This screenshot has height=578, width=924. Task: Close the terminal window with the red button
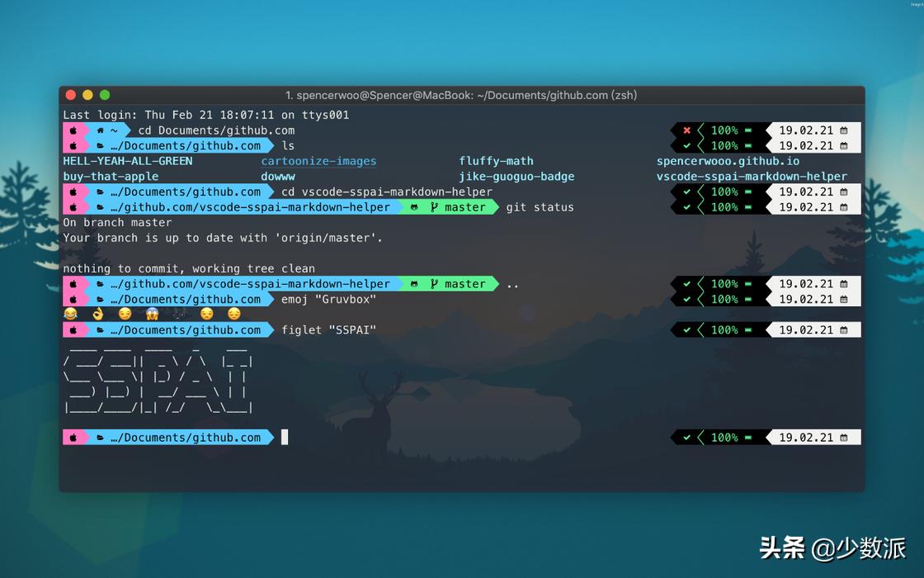coord(71,95)
